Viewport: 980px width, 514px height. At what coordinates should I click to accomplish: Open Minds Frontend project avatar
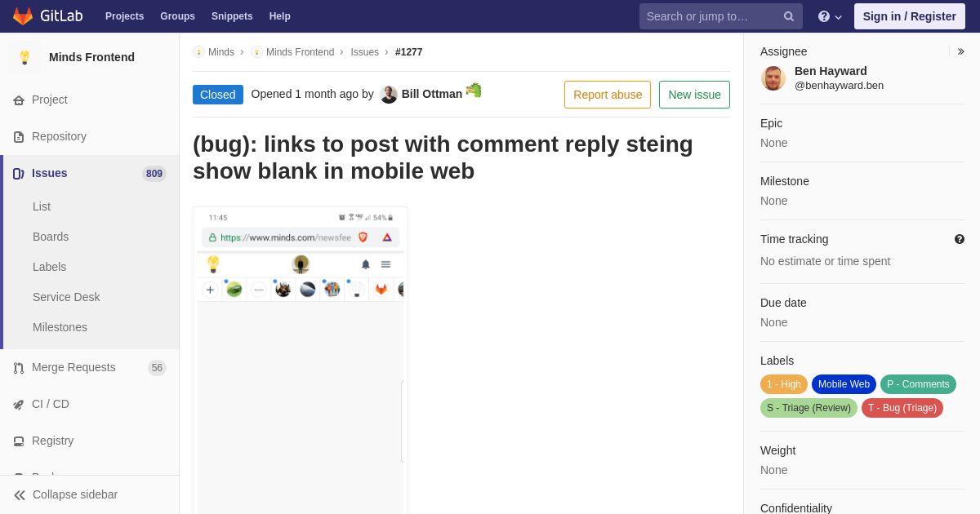[x=24, y=57]
